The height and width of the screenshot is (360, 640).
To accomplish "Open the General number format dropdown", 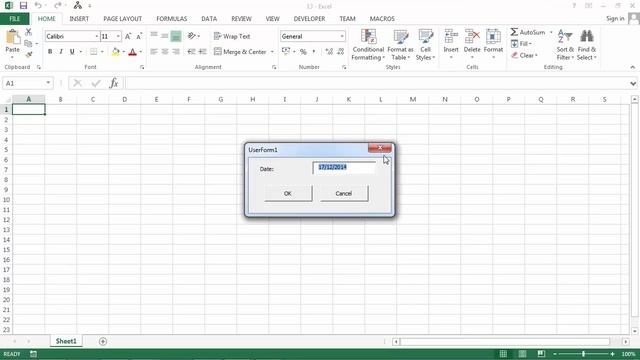I will pyautogui.click(x=342, y=36).
